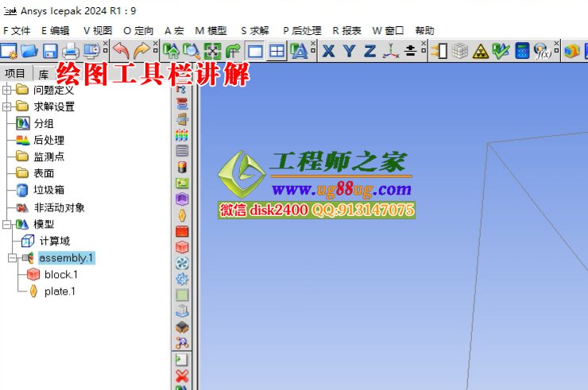Select 垃圾箱 item in project tree
This screenshot has height=390, width=588.
pos(48,191)
